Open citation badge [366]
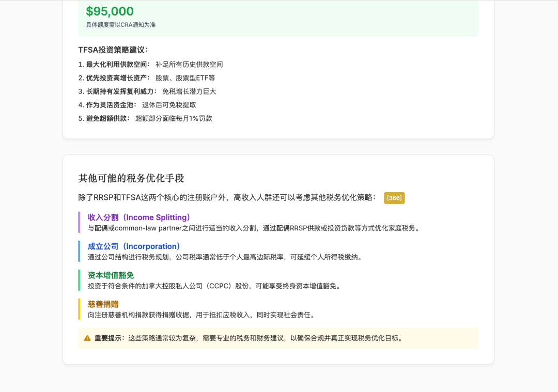 click(x=394, y=198)
